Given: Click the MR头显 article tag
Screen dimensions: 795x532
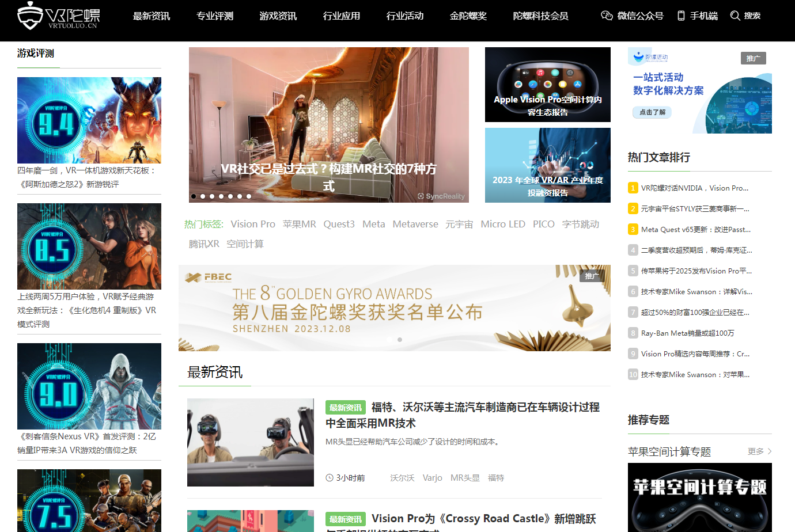Looking at the screenshot, I should [465, 478].
